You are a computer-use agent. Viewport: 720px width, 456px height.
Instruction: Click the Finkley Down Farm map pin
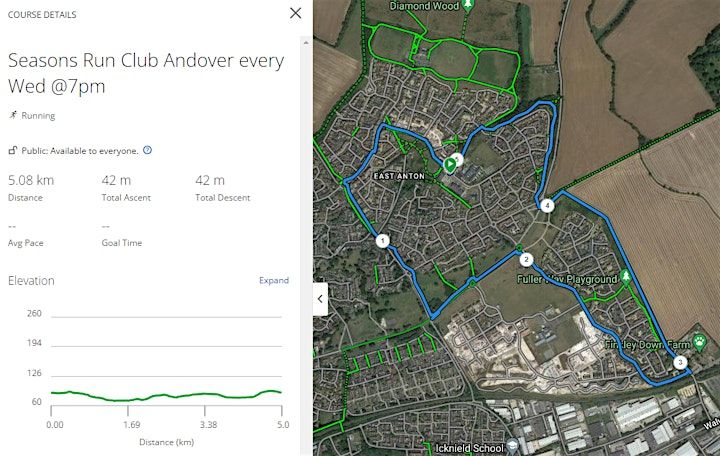pos(699,342)
